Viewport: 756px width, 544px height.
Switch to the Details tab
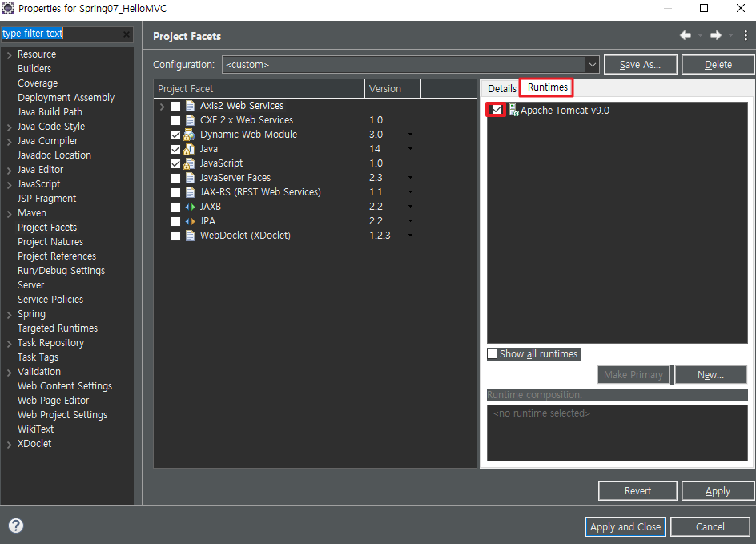(x=501, y=88)
